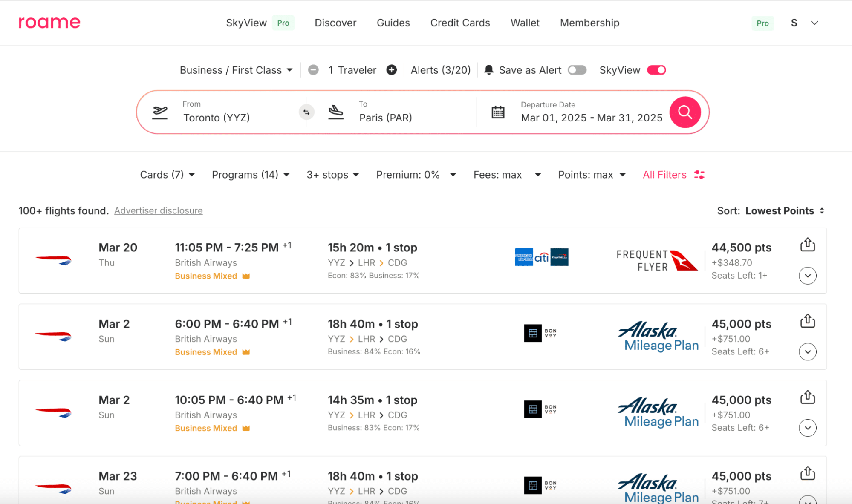Open the departure date calendar icon
852x504 pixels.
pos(498,112)
